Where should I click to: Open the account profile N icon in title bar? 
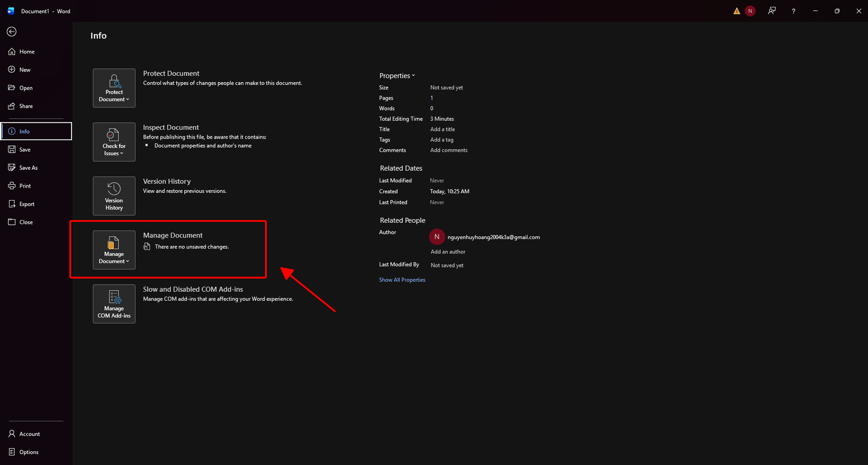[750, 11]
